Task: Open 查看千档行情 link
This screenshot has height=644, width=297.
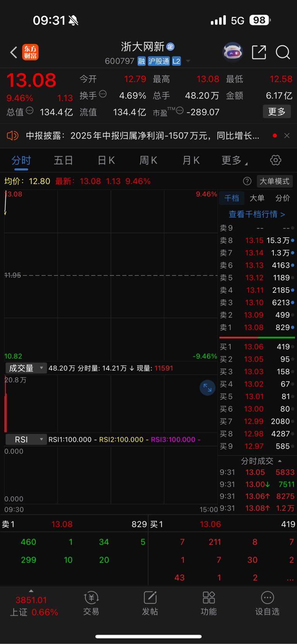Action: [257, 214]
